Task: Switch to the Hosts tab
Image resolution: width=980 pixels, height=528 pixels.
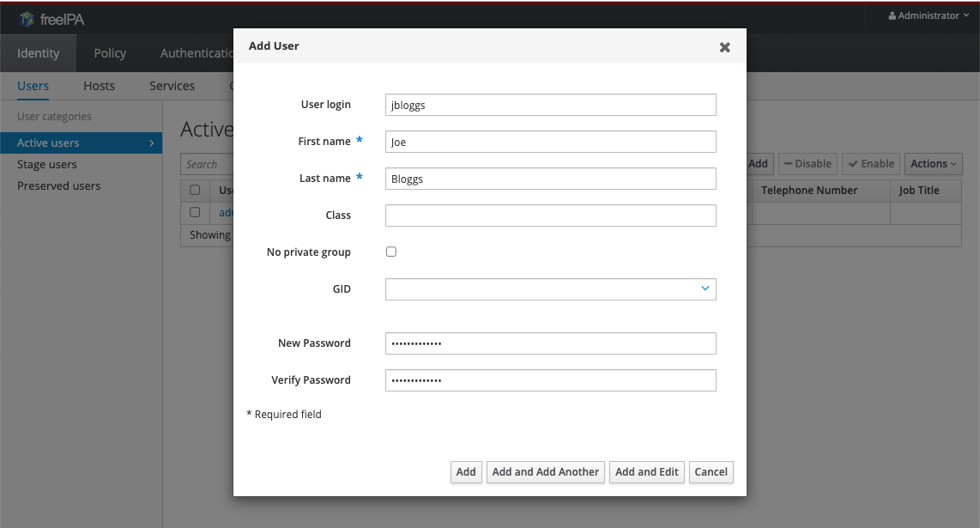Action: click(99, 85)
